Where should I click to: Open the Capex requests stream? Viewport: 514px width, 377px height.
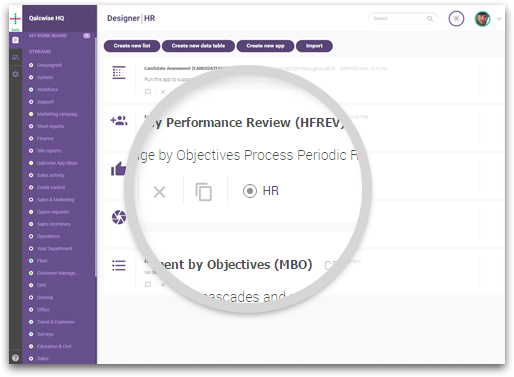pyautogui.click(x=53, y=212)
